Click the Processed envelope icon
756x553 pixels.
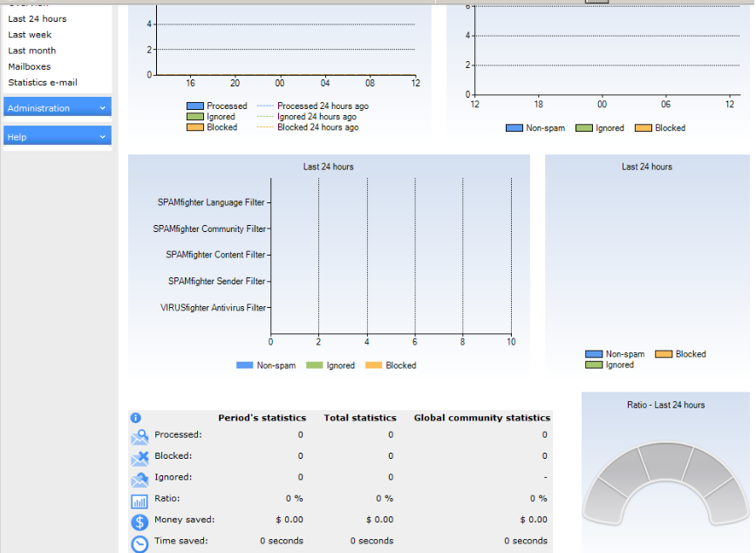click(x=140, y=435)
